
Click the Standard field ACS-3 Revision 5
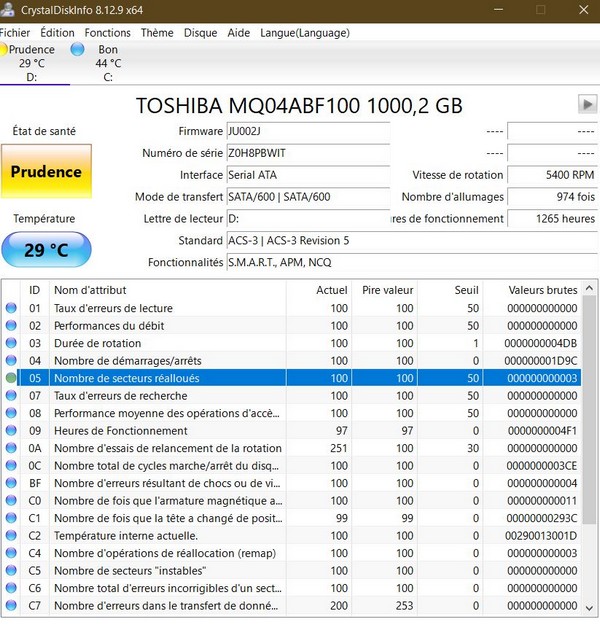coord(412,240)
